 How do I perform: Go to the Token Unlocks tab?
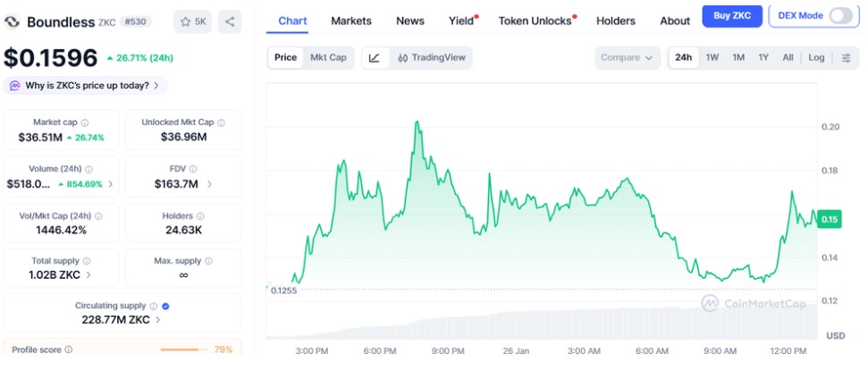[535, 21]
